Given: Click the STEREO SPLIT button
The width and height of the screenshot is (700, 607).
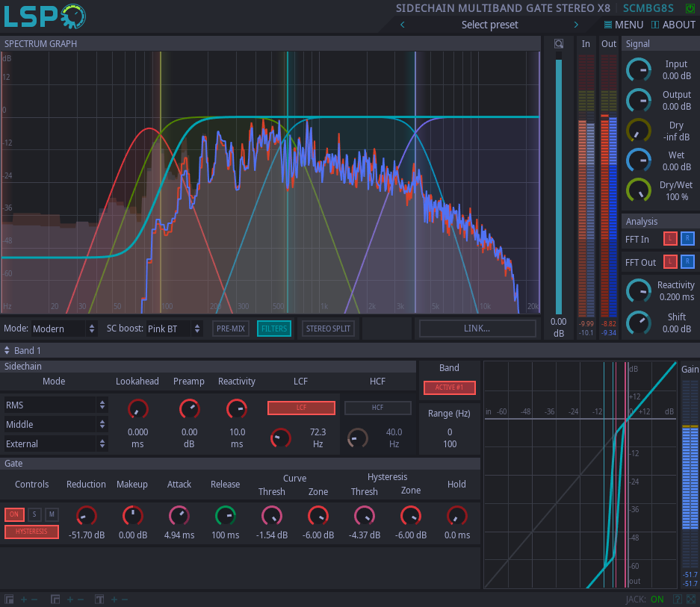Looking at the screenshot, I should [x=329, y=329].
